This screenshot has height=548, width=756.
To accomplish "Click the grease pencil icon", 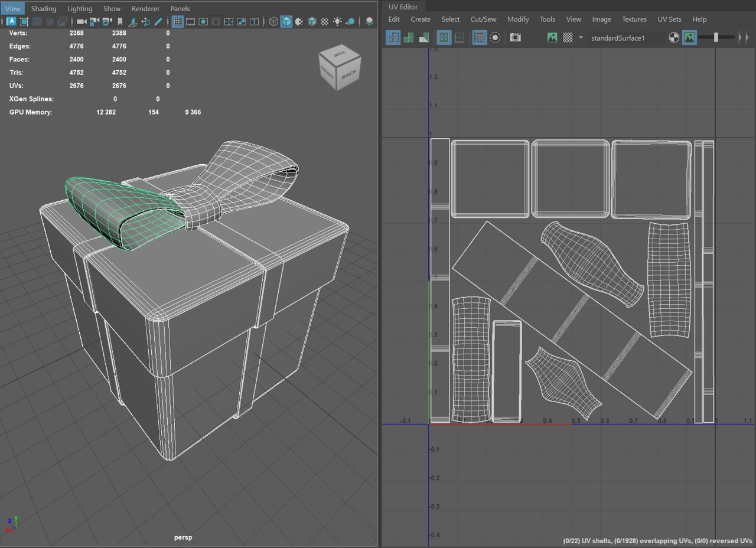I will [x=158, y=22].
